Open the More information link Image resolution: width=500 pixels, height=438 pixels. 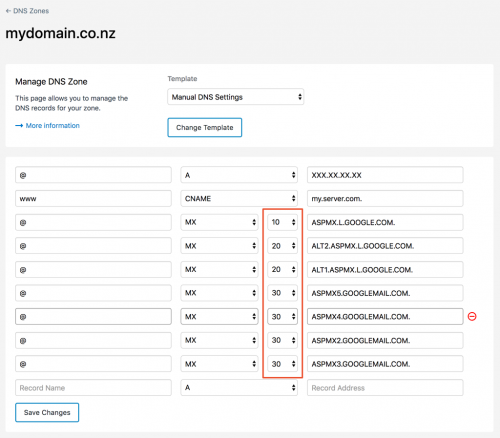[x=47, y=126]
